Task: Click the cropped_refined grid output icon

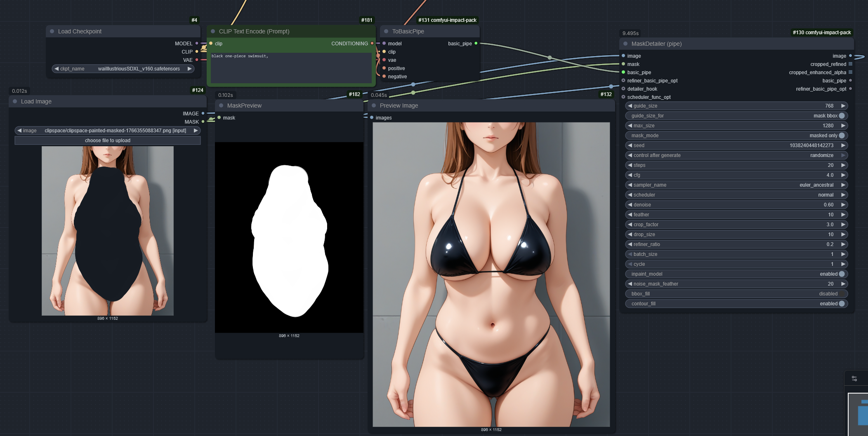Action: point(850,64)
